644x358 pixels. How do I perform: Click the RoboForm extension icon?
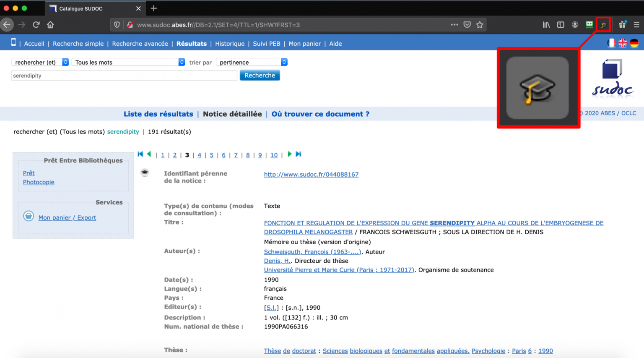589,24
